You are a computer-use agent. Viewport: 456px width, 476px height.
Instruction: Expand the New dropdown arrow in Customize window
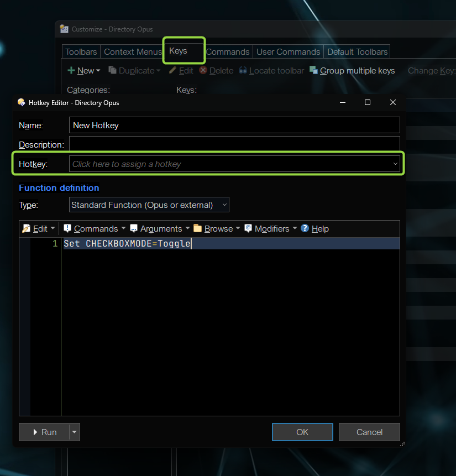point(98,71)
